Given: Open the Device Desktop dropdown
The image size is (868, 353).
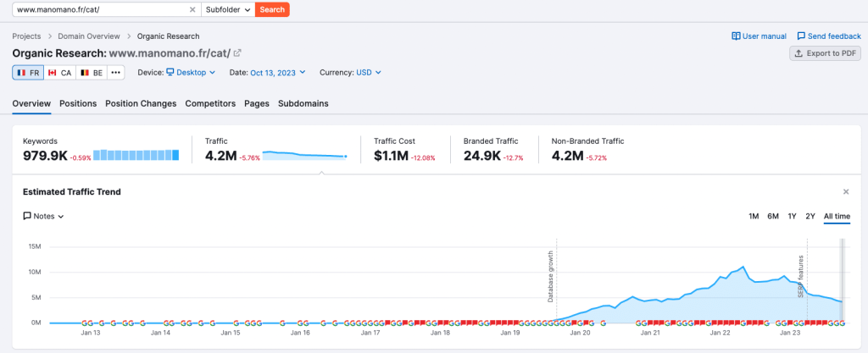Looking at the screenshot, I should [x=190, y=73].
